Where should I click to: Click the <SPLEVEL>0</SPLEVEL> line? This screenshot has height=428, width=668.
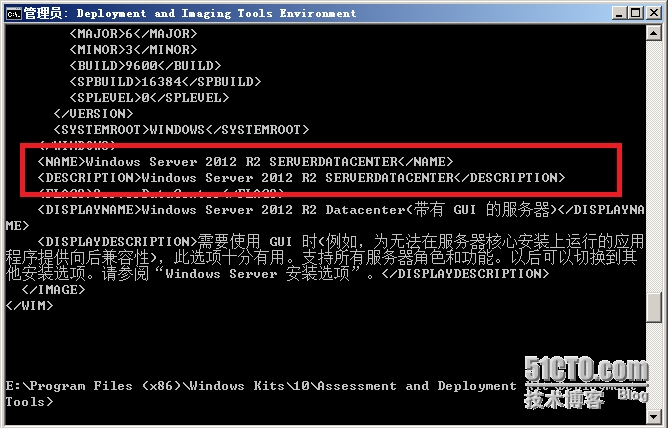coord(149,98)
